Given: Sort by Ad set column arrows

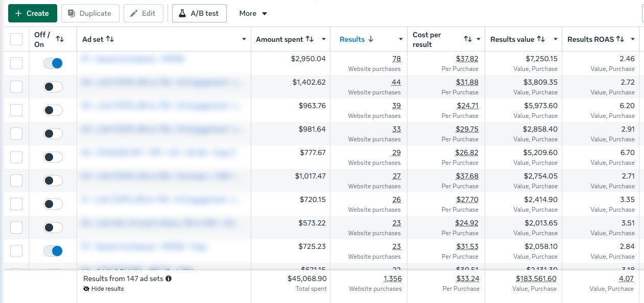Looking at the screenshot, I should (x=110, y=39).
